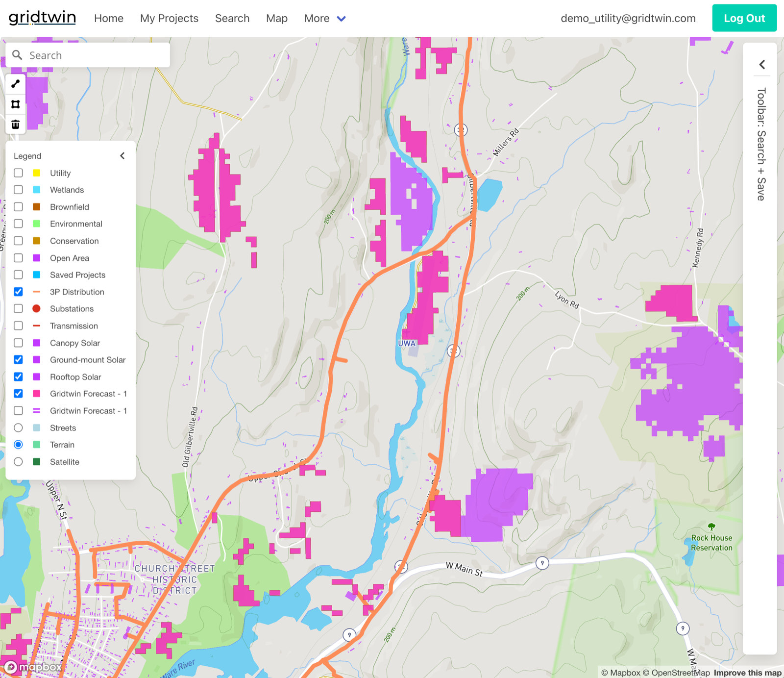Uncheck the Ground-mount Solar layer

(18, 359)
